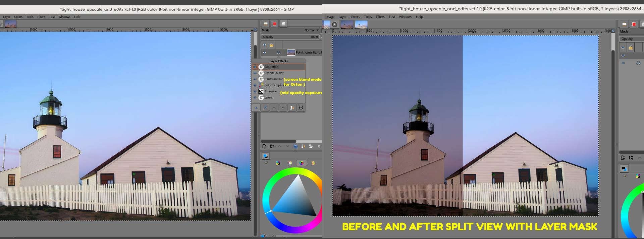Edit the selected layer effect with pencil button
This screenshot has height=239, width=644.
point(265,108)
